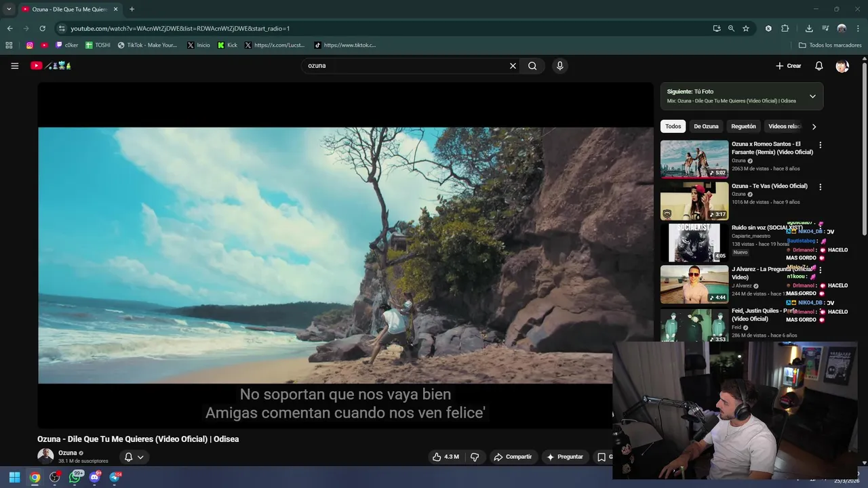Open the Instagram bookmark

click(30, 45)
